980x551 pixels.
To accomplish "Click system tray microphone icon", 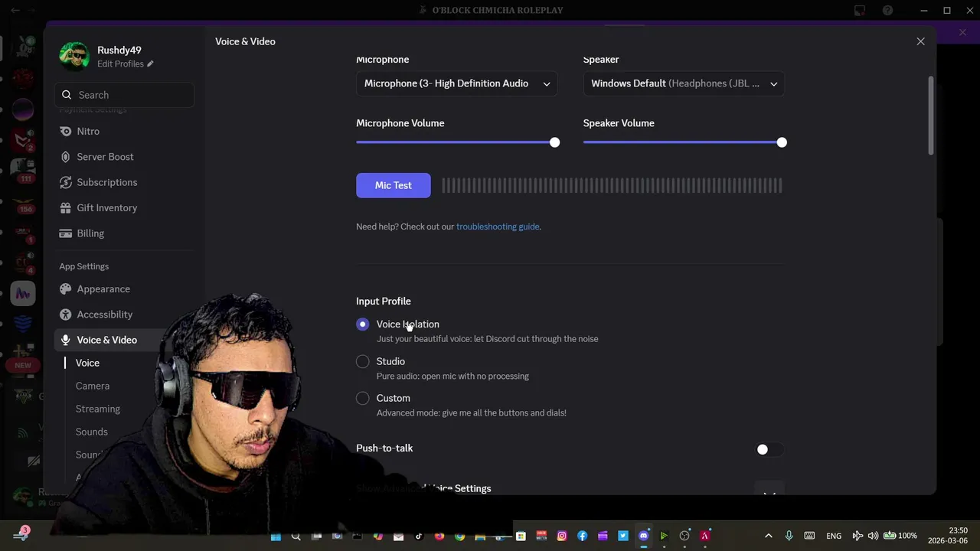I will pyautogui.click(x=789, y=536).
